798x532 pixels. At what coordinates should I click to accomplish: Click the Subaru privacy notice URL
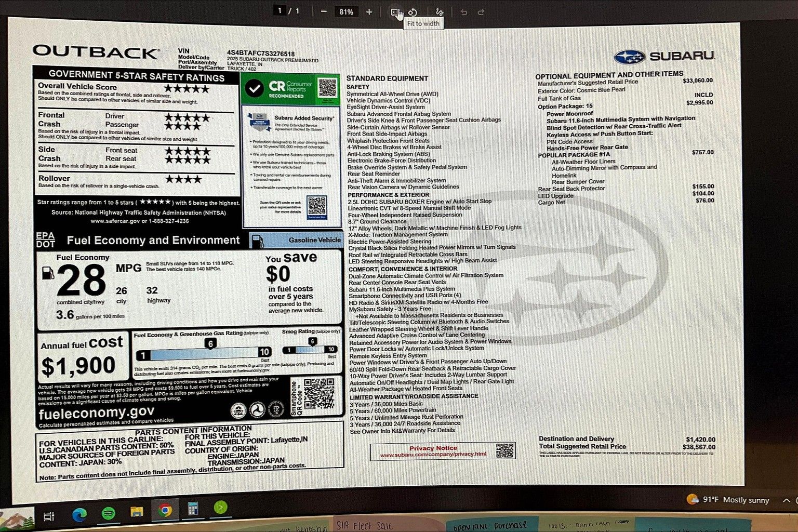[433, 455]
